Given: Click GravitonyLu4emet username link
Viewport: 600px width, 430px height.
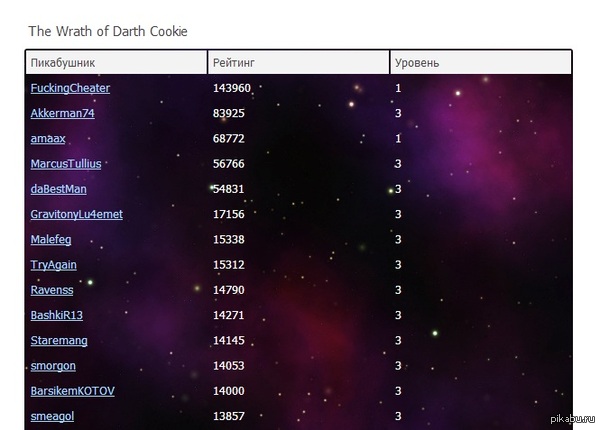Looking at the screenshot, I should click(77, 214).
